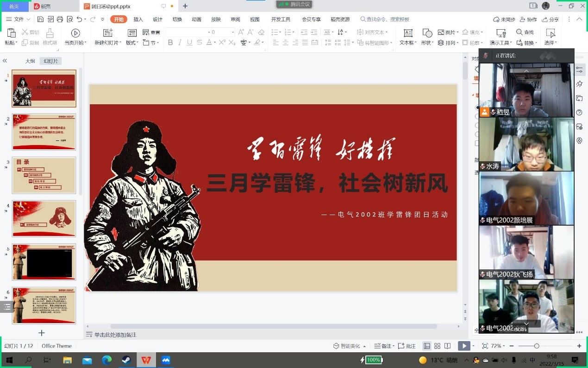Open the zoom percentage 72% dropdown
This screenshot has height=368, width=588.
coord(499,346)
